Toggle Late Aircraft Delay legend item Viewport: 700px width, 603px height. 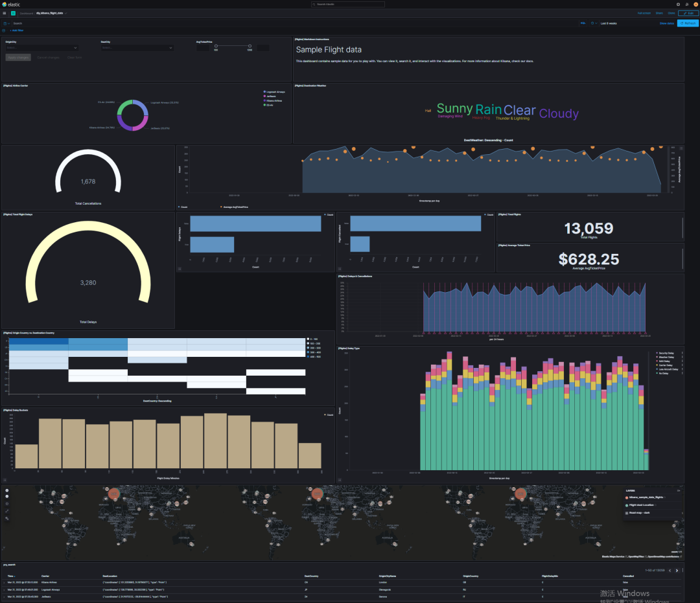tap(668, 369)
